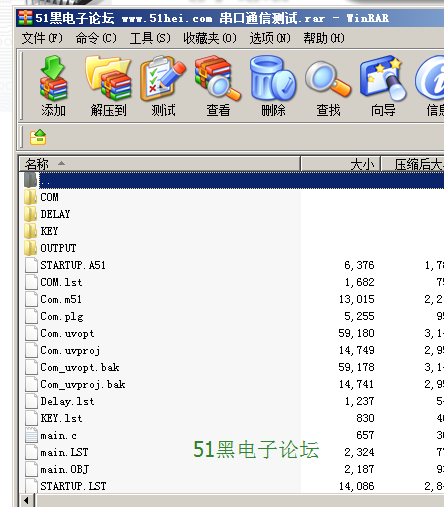
Task: Click size value 14,086 of STARTUP.LST
Action: pos(356,486)
